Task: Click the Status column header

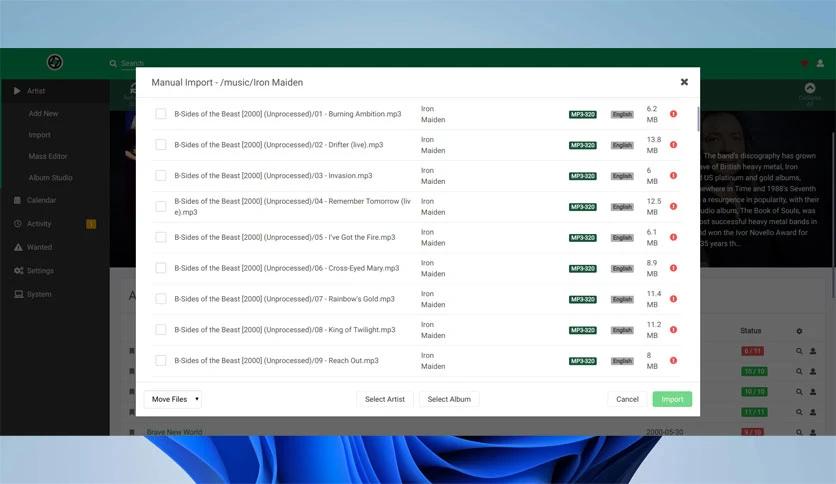Action: click(x=750, y=331)
